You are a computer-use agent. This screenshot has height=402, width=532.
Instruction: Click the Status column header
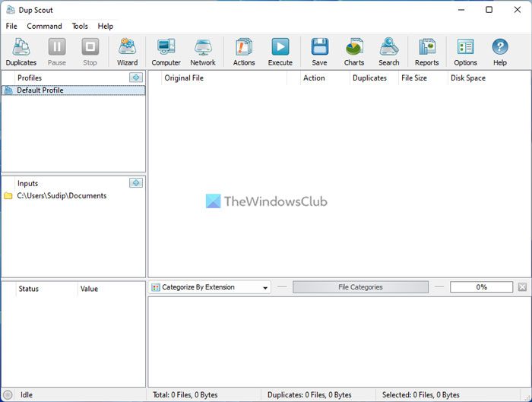[x=47, y=289]
